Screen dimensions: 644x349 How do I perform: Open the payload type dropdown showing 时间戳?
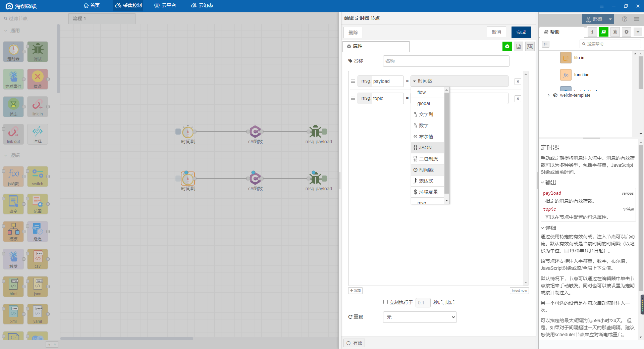click(459, 81)
